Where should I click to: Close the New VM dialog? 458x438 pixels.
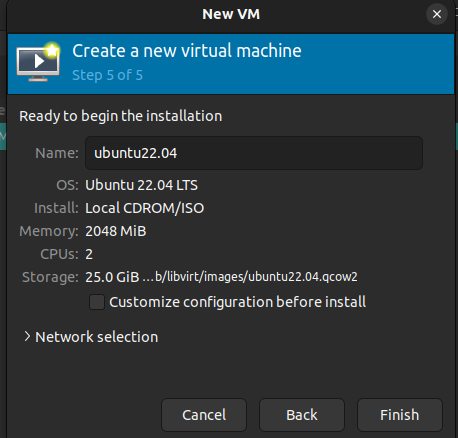pyautogui.click(x=437, y=14)
